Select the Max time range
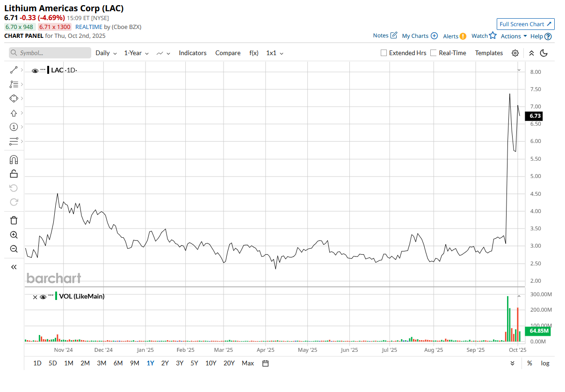565x392 pixels. tap(248, 363)
